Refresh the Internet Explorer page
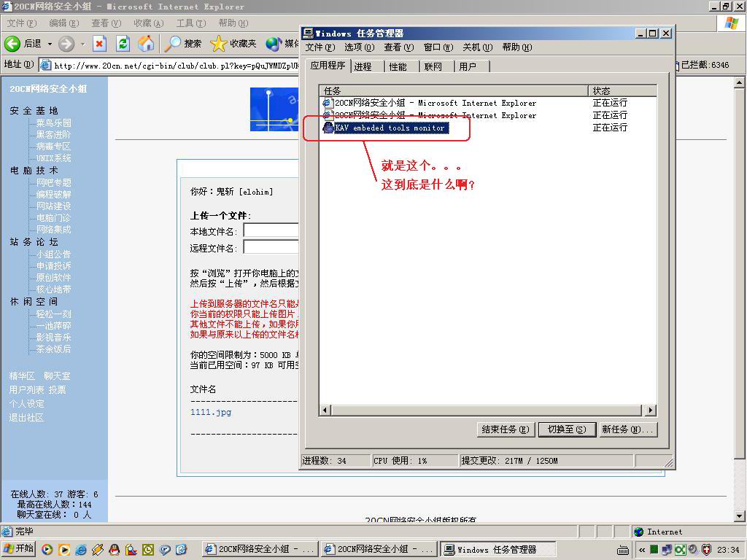Viewport: 747px width, 560px height. (x=123, y=44)
